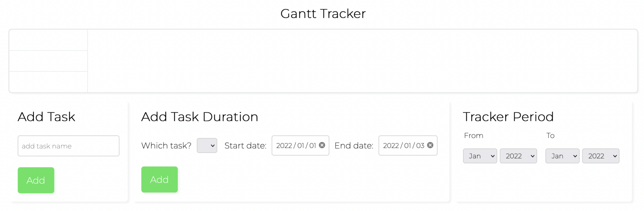Clear the Start date field via x icon
The height and width of the screenshot is (211, 644).
322,145
